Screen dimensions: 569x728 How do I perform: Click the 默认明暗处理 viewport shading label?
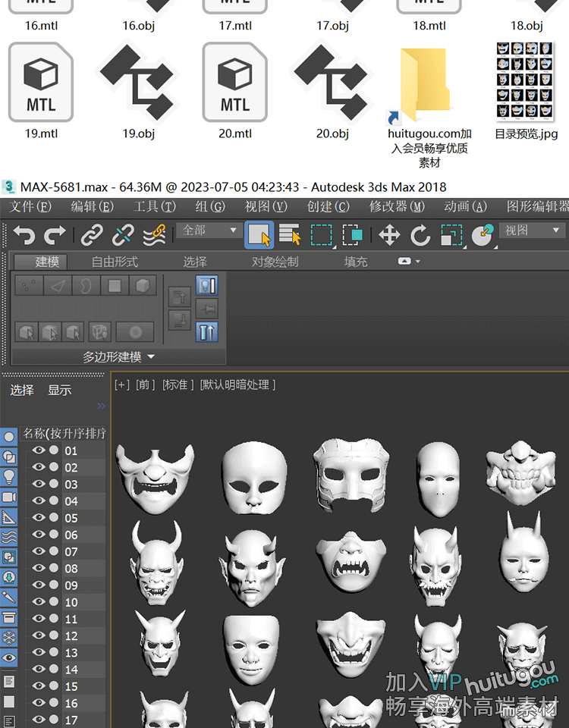(237, 384)
